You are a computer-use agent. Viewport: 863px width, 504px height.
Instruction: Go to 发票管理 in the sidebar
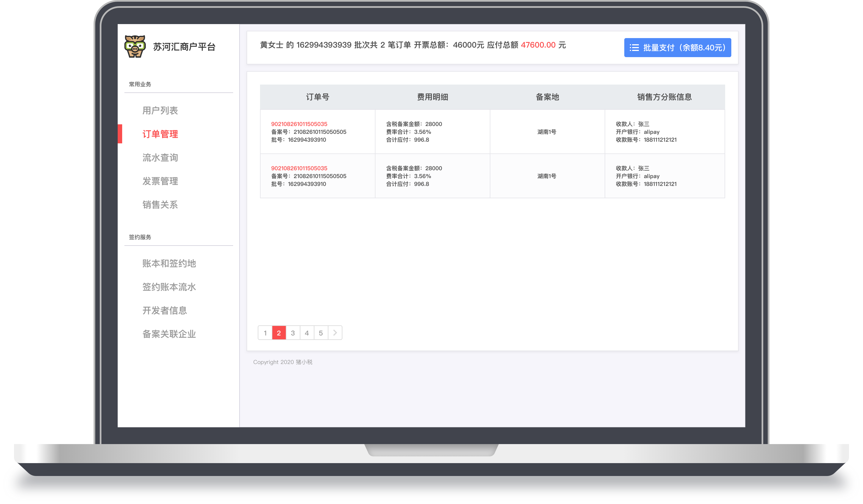coord(160,181)
